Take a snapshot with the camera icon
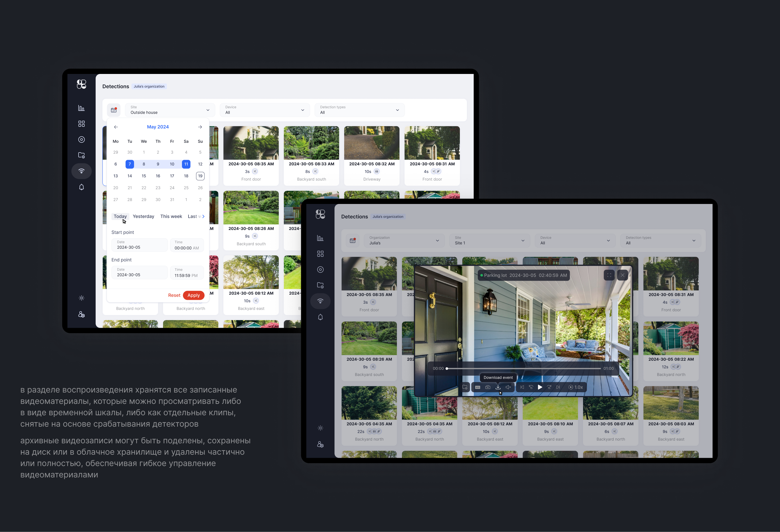This screenshot has width=780, height=532. pos(488,387)
